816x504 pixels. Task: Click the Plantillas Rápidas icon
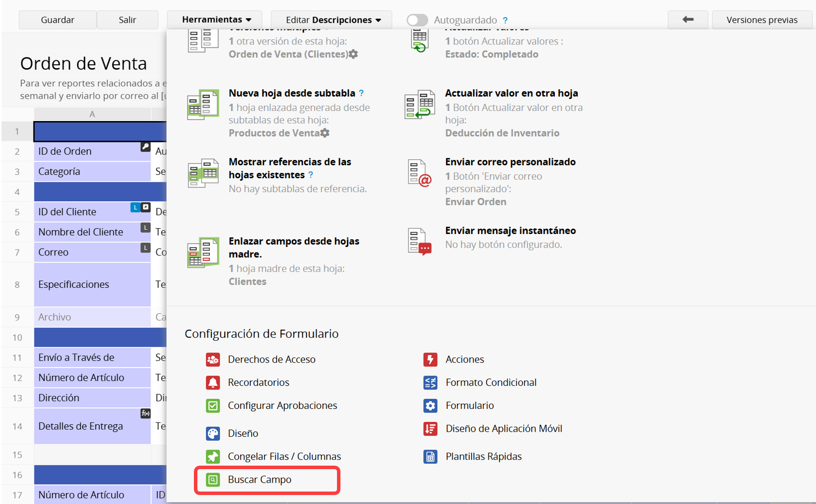(x=430, y=456)
